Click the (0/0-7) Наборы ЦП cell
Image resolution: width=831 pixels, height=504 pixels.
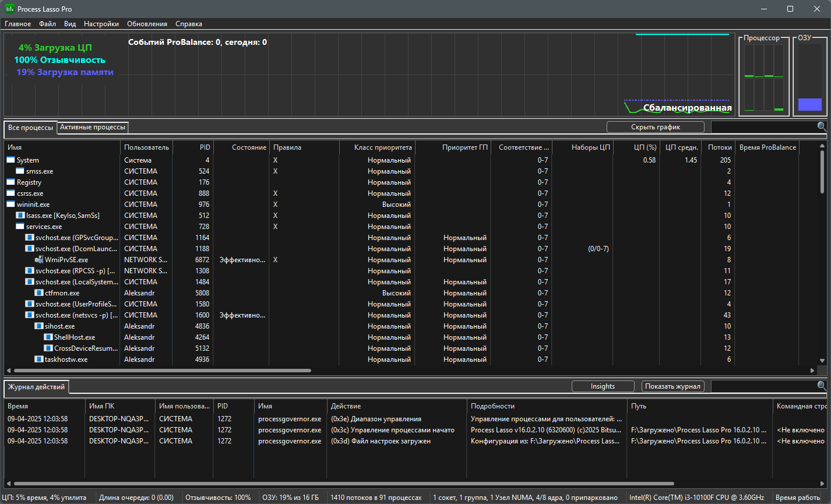point(598,249)
